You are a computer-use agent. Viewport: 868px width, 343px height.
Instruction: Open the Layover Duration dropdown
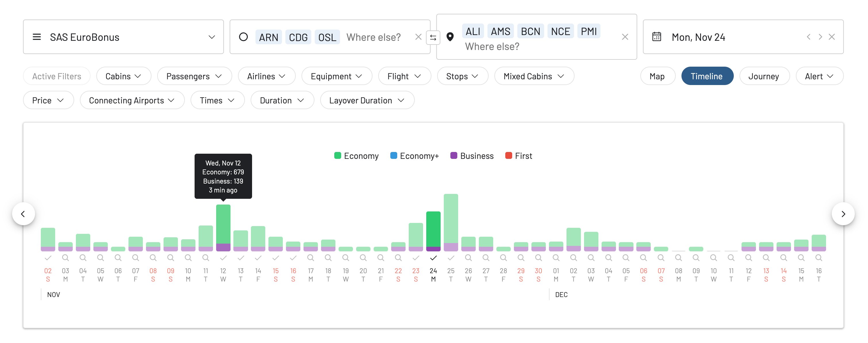pyautogui.click(x=367, y=101)
